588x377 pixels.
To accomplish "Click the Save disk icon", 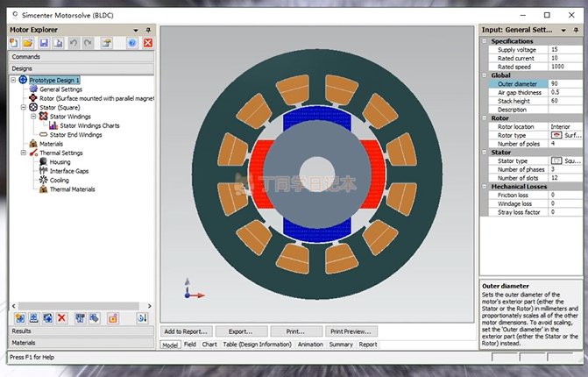I will tap(43, 43).
